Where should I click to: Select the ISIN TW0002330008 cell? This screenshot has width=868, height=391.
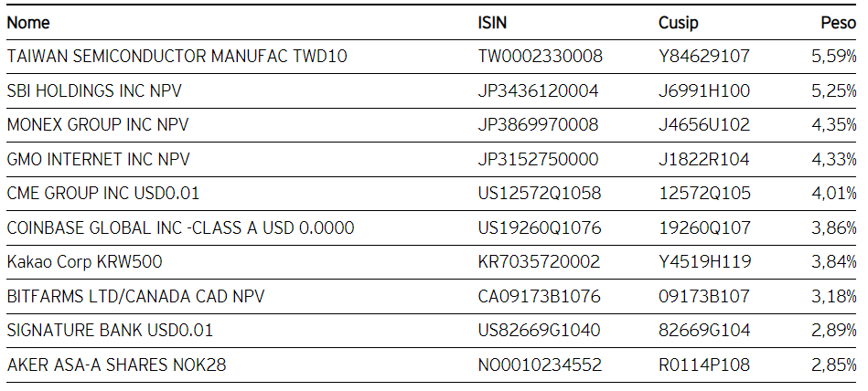point(540,57)
